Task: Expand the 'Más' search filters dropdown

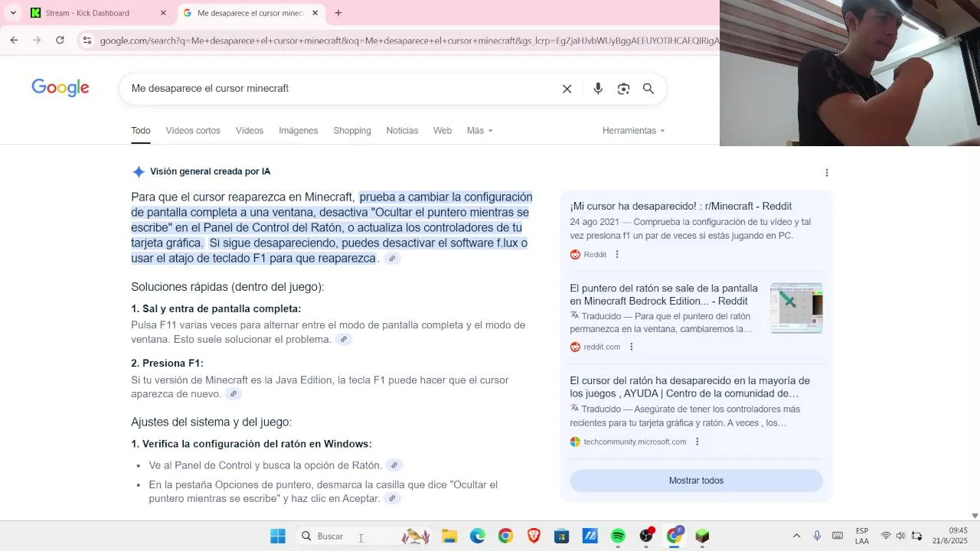Action: (x=479, y=131)
